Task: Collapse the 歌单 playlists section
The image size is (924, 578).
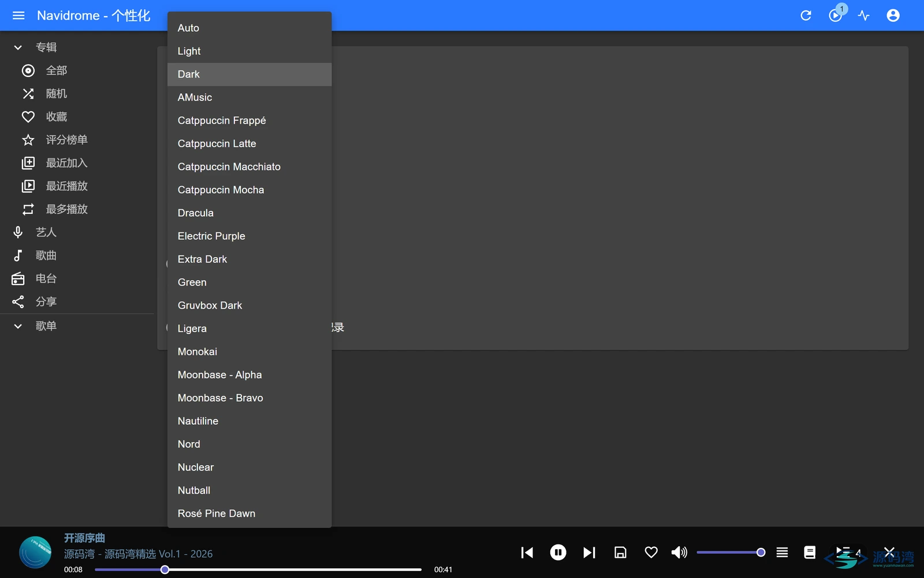Action: click(77, 326)
